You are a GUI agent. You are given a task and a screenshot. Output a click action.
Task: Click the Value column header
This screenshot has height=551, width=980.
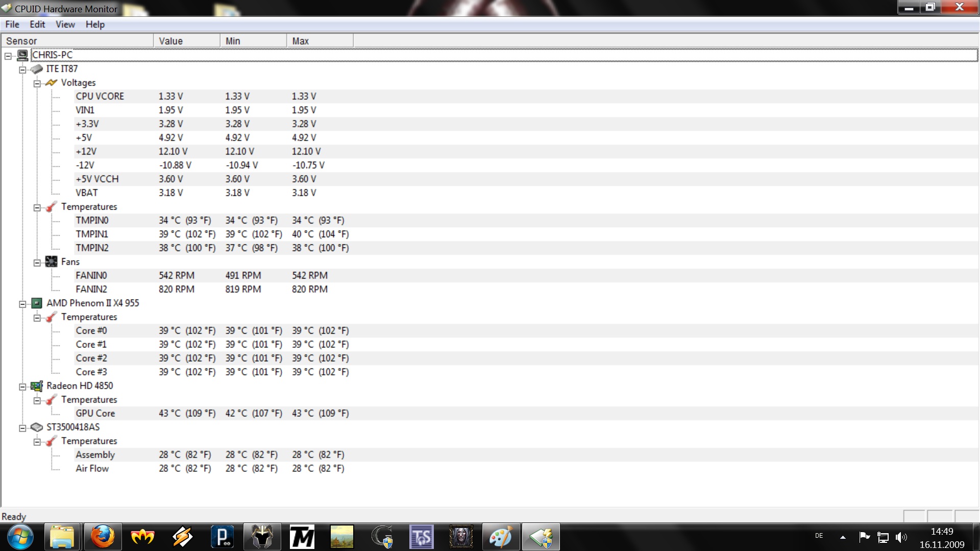pyautogui.click(x=187, y=41)
